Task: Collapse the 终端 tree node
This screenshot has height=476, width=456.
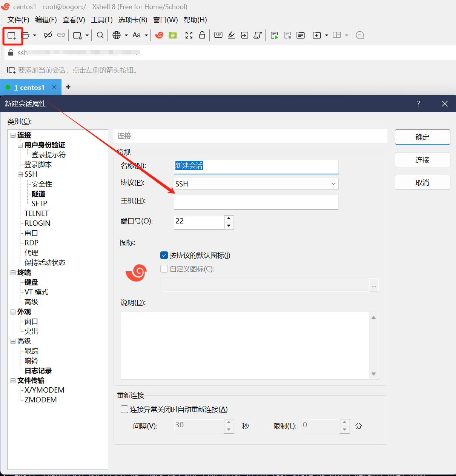Action: [x=13, y=273]
